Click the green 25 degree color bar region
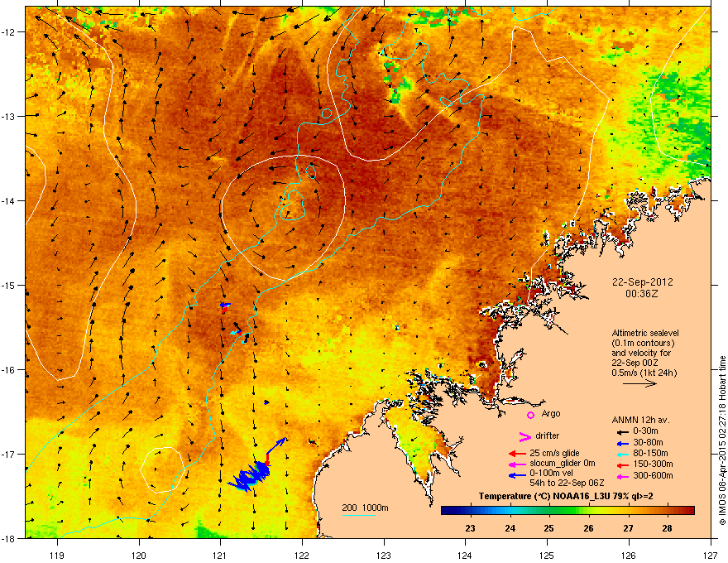The image size is (728, 563). [549, 510]
